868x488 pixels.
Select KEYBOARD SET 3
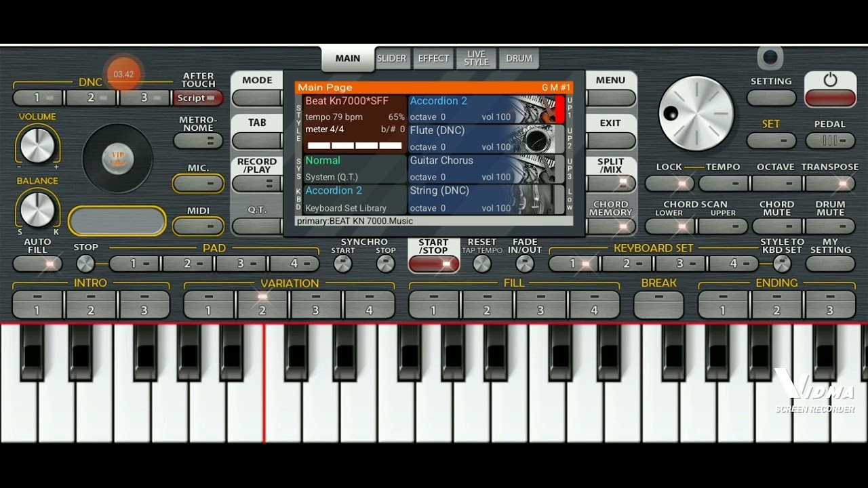click(680, 264)
